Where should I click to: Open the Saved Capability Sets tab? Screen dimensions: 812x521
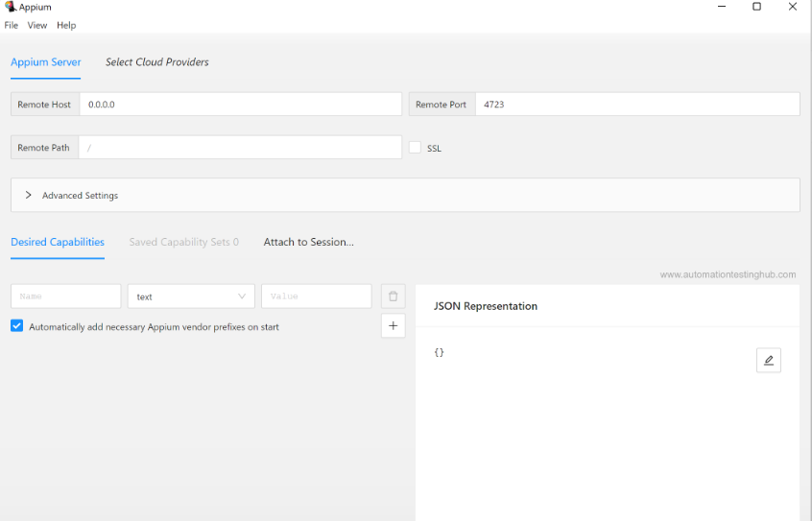184,242
